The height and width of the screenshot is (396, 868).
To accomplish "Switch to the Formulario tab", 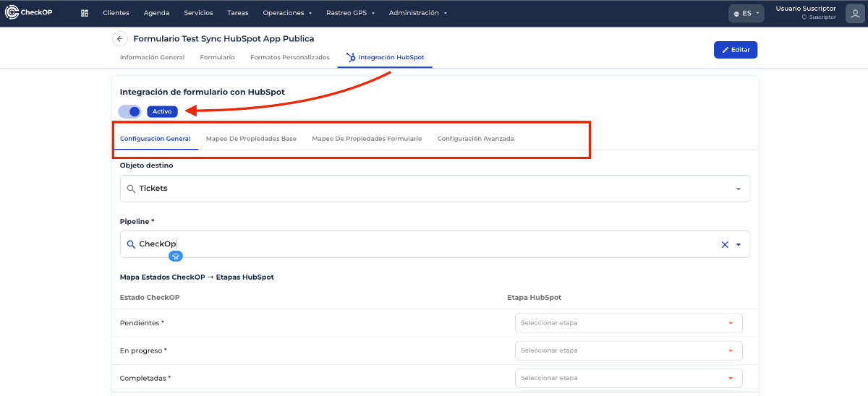I will click(217, 57).
